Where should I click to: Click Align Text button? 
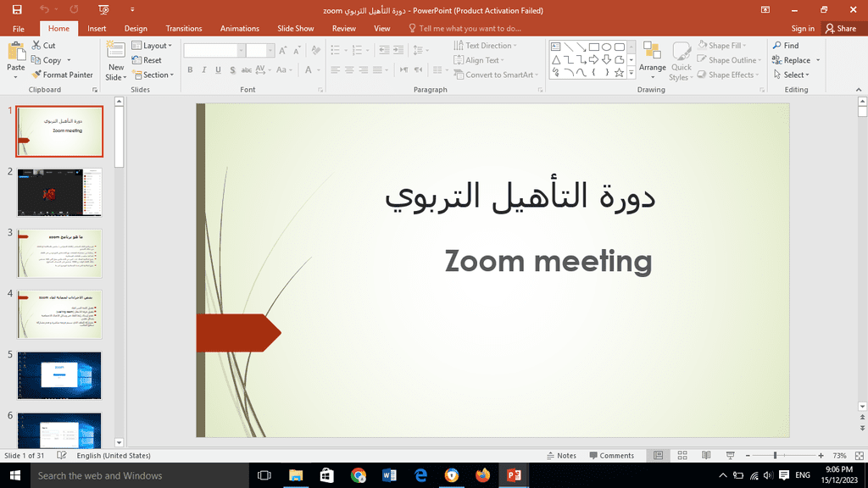(479, 60)
